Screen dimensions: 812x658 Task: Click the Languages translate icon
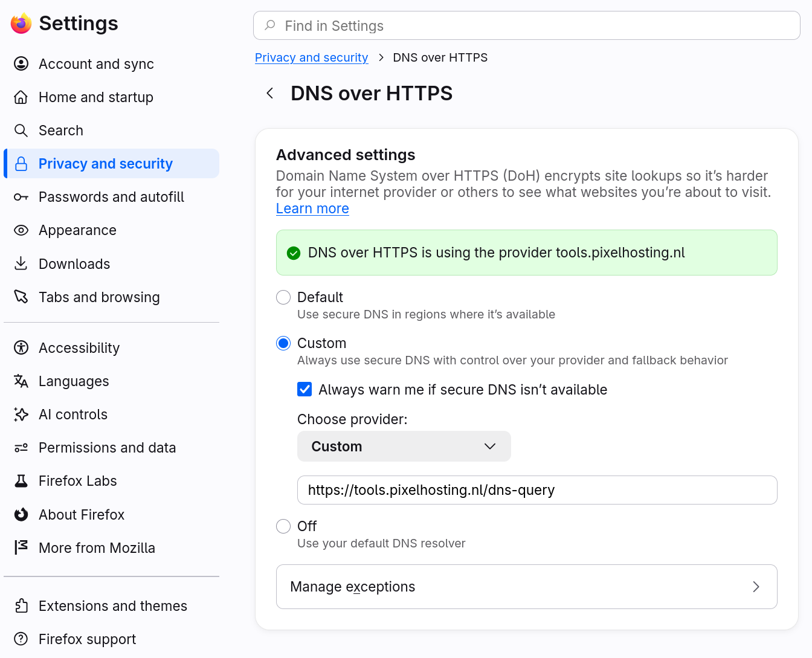click(21, 381)
